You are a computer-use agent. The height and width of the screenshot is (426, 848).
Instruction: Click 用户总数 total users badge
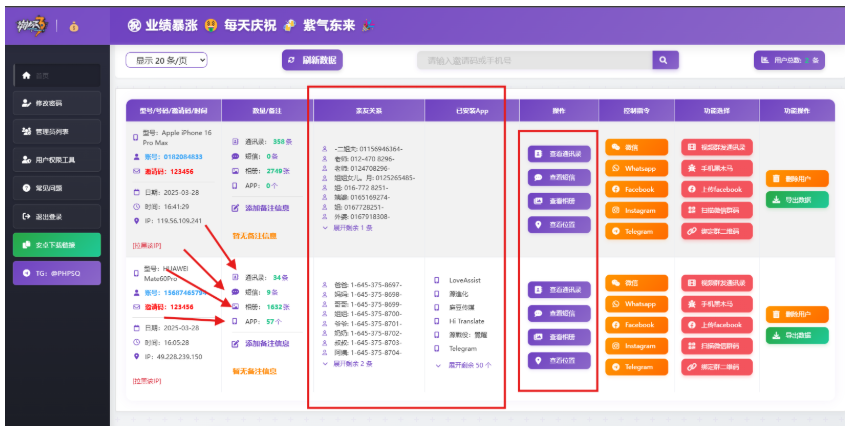(x=788, y=61)
